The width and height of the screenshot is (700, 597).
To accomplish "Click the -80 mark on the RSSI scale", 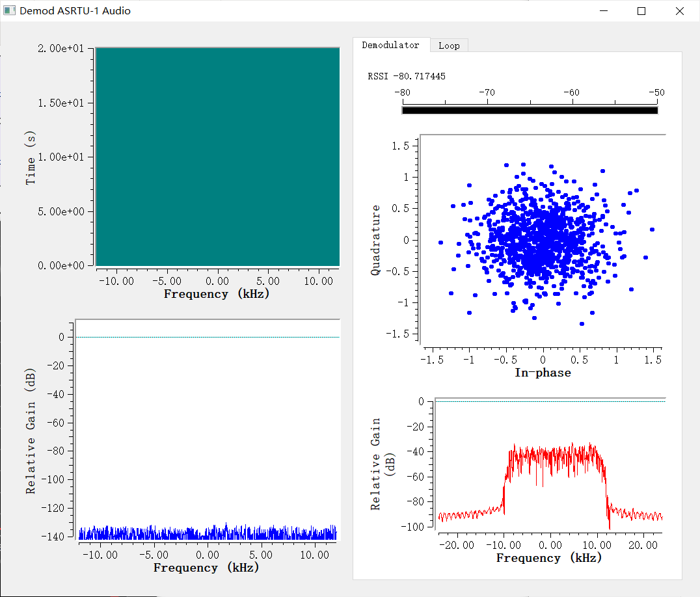I will pos(403,92).
